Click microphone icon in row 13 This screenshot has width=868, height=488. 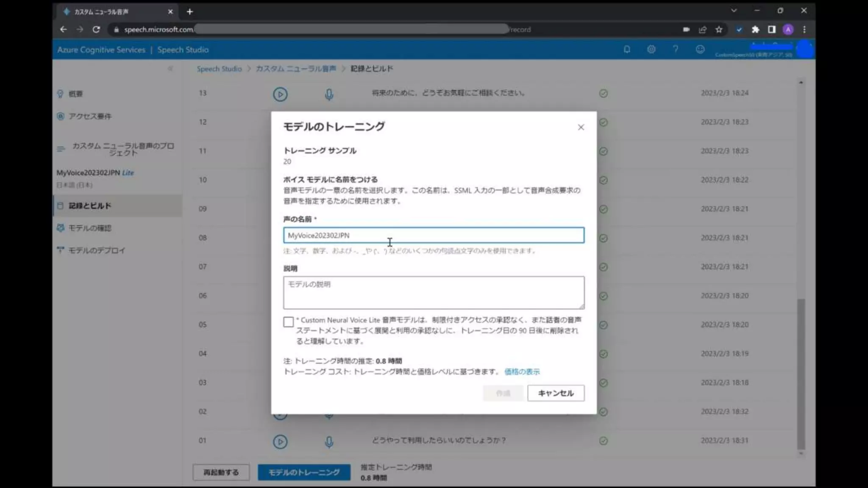click(x=329, y=94)
